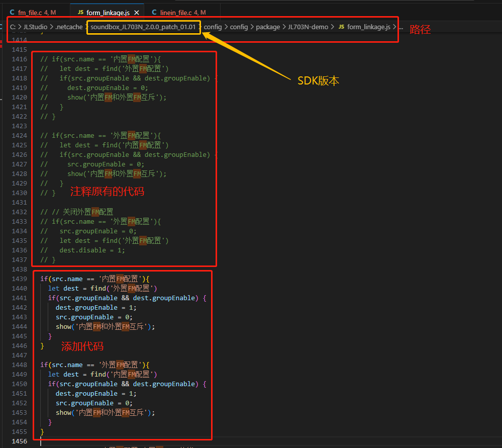This screenshot has height=448, width=502.
Task: Close the form_linkage.js tab
Action: pyautogui.click(x=137, y=13)
